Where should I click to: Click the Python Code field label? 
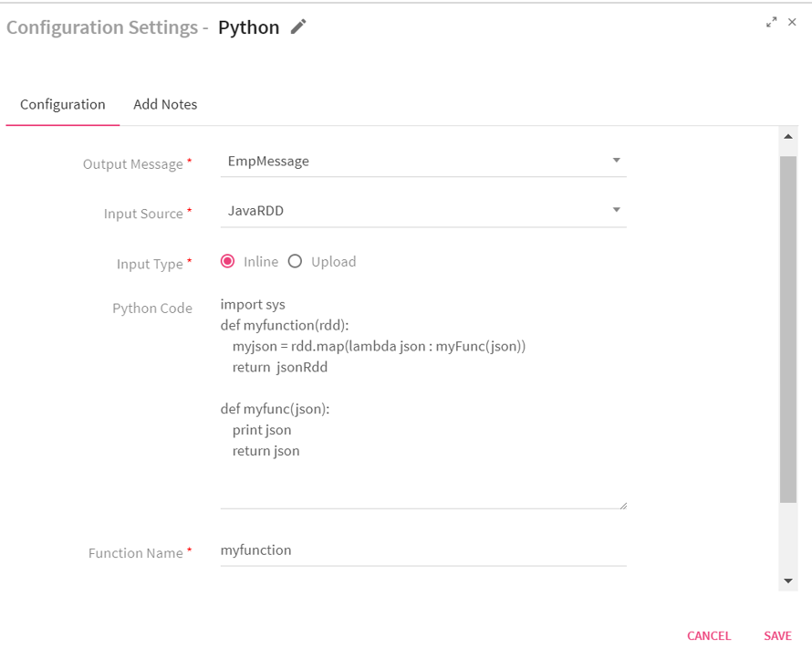pyautogui.click(x=152, y=309)
